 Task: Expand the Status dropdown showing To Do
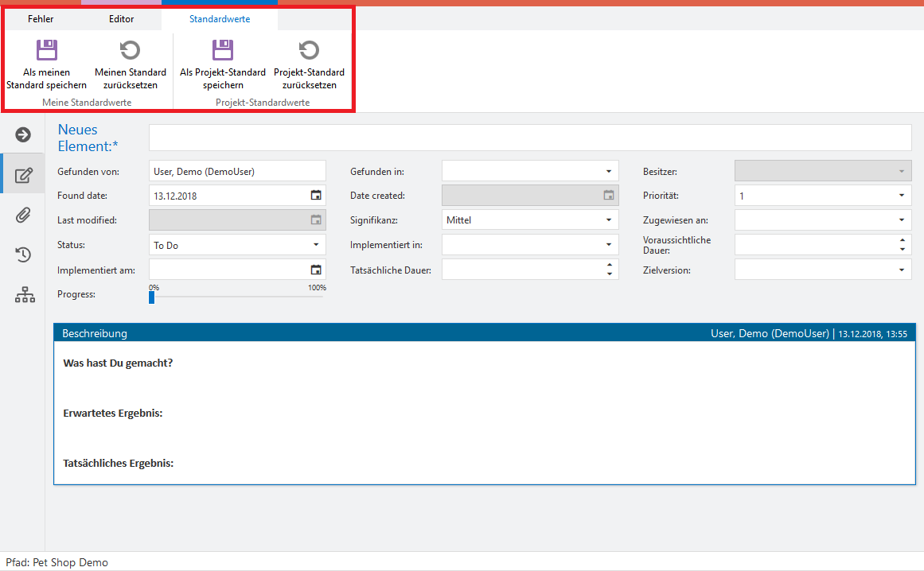pyautogui.click(x=316, y=245)
